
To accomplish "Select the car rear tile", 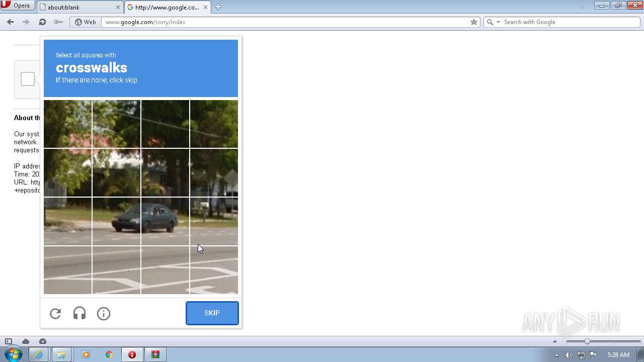I will click(165, 221).
